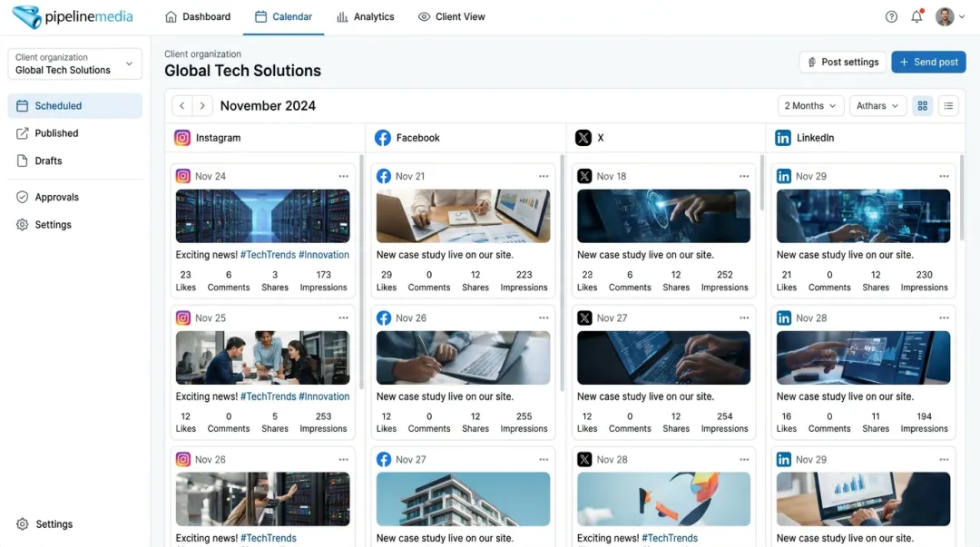Switch to the Analytics tab
The height and width of the screenshot is (547, 980).
pyautogui.click(x=365, y=17)
